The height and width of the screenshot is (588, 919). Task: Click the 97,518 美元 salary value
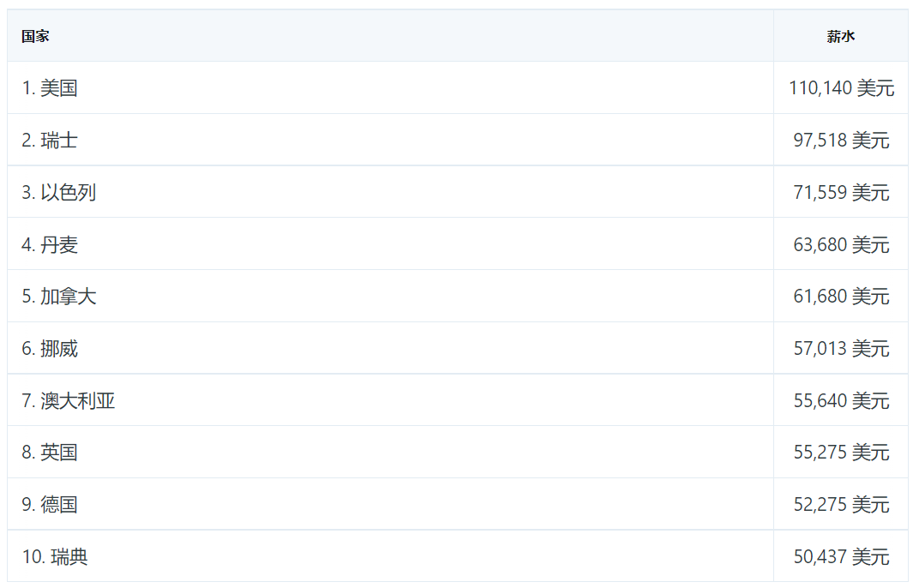[x=841, y=140]
